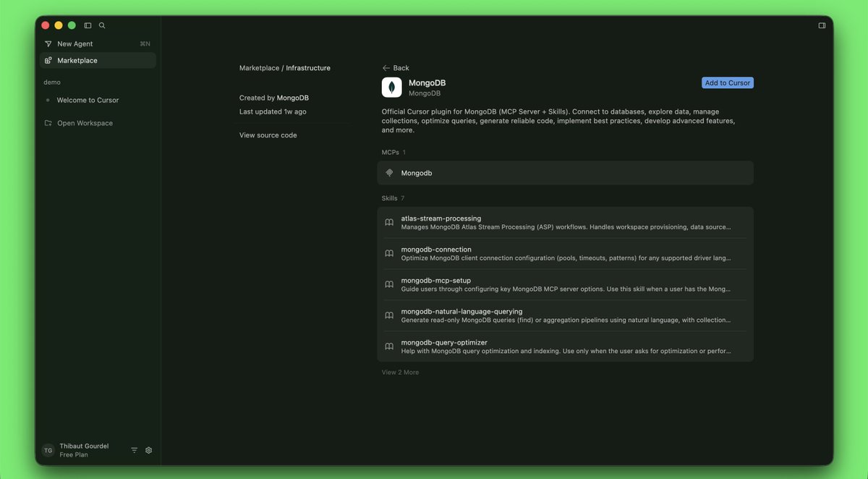
Task: Select the demo workspace section
Action: point(51,82)
